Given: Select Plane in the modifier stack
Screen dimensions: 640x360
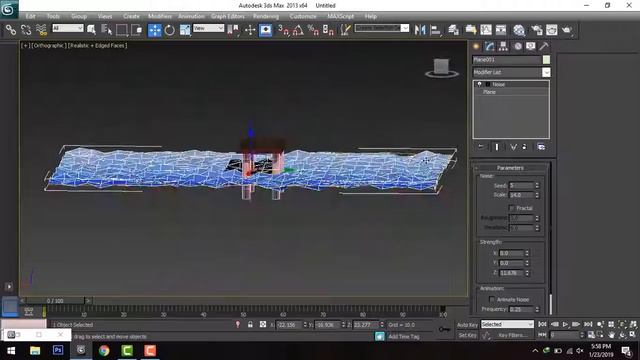Looking at the screenshot, I should (x=489, y=92).
